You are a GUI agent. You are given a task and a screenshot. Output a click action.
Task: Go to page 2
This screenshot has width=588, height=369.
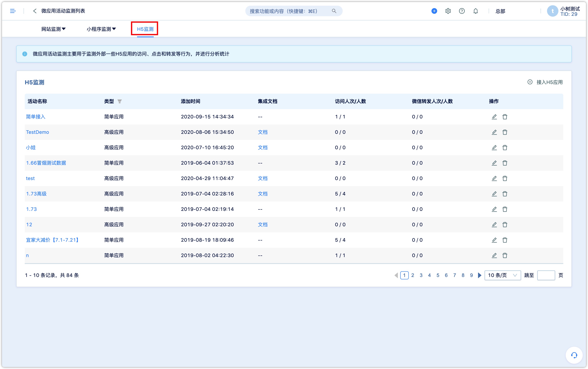point(413,275)
